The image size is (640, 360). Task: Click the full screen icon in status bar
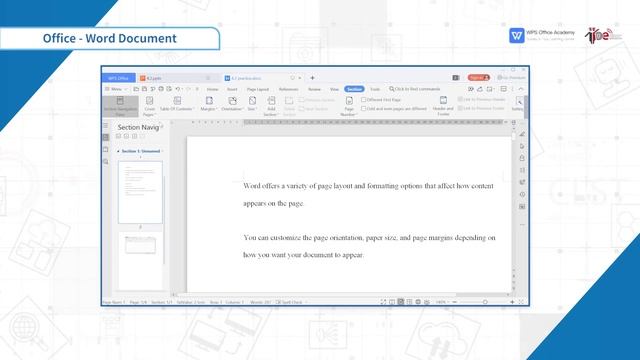pos(383,302)
